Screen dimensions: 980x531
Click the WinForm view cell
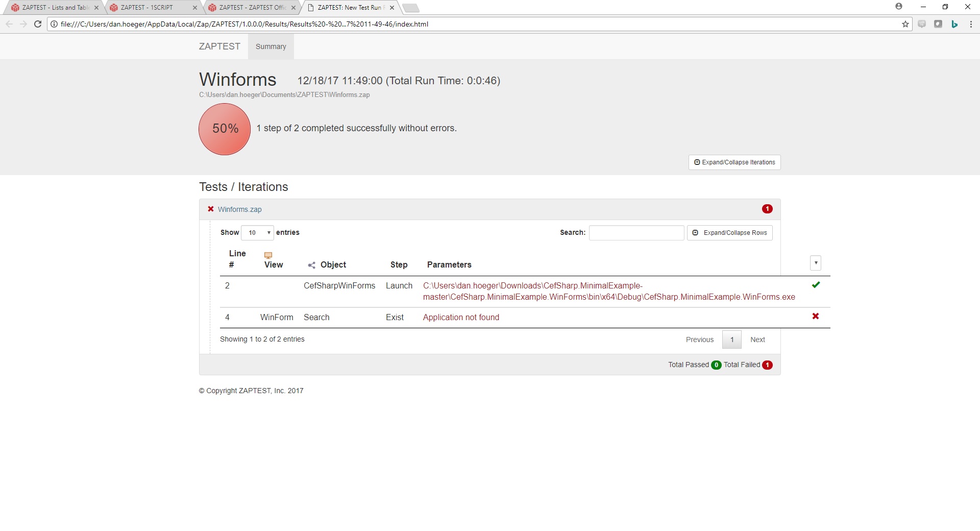click(277, 318)
